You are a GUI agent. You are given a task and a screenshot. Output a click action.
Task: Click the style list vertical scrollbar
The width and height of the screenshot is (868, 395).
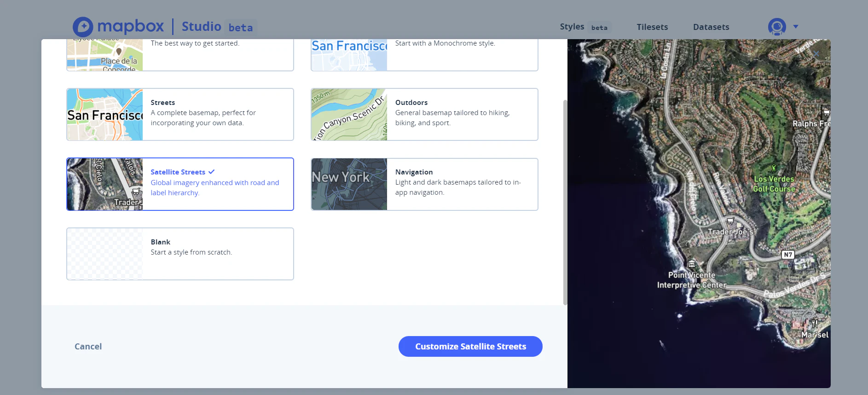pos(565,202)
